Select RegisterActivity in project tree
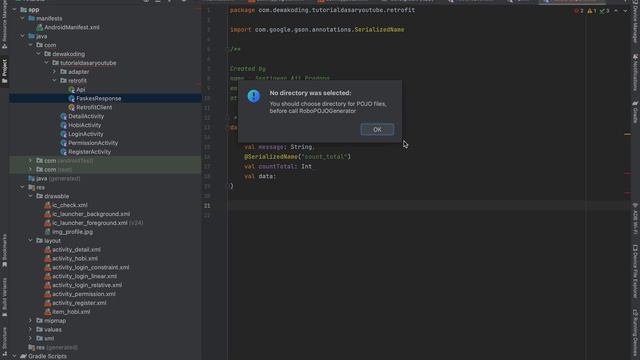Image resolution: width=640 pixels, height=360 pixels. 89,152
